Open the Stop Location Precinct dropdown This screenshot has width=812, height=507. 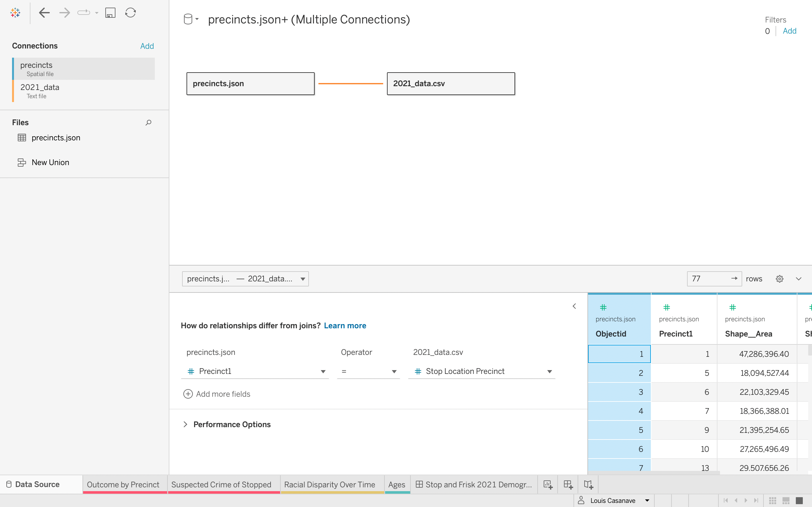point(549,371)
